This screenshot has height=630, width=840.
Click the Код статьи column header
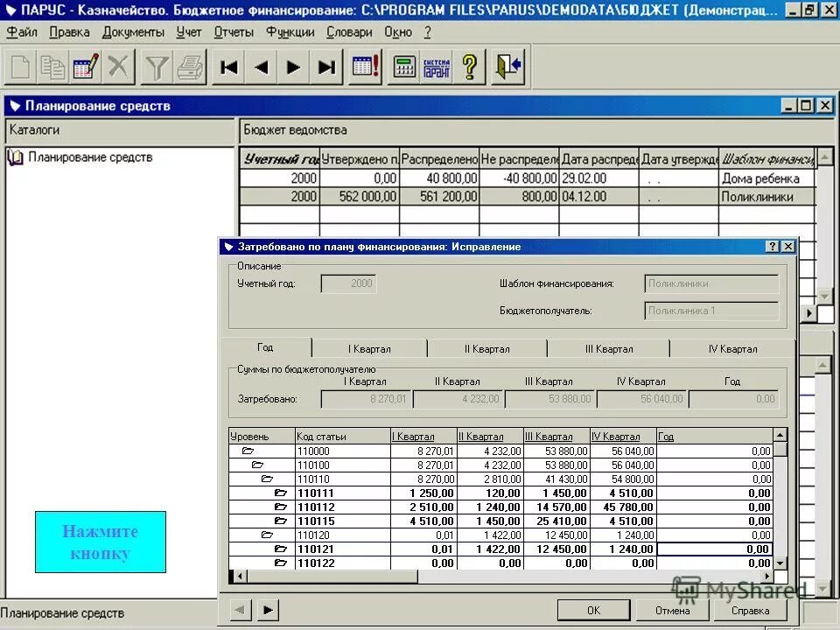coord(342,436)
